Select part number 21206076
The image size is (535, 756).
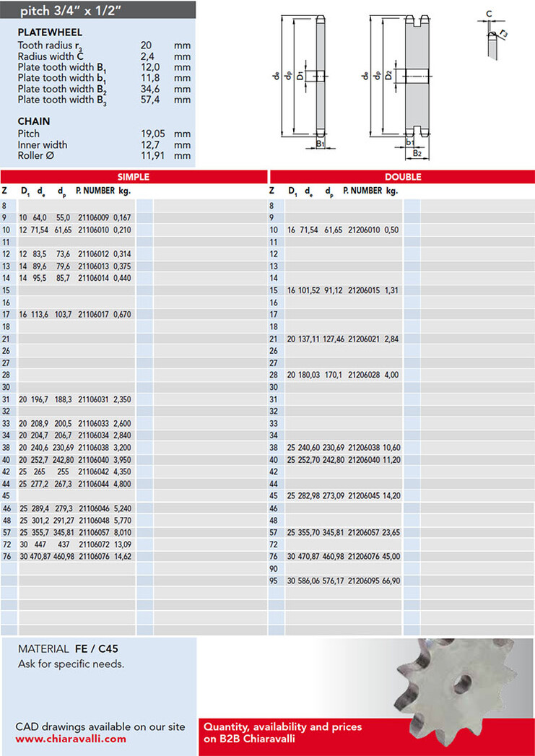364,557
